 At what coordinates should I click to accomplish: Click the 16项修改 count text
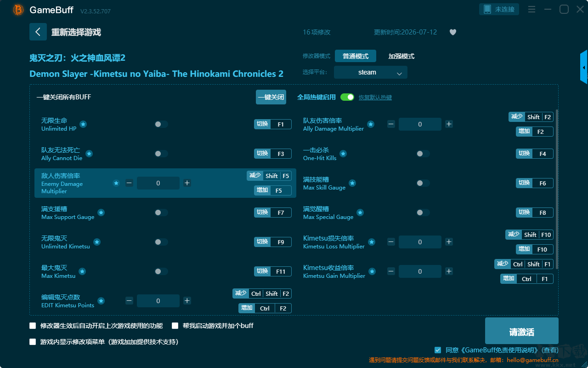coord(317,32)
